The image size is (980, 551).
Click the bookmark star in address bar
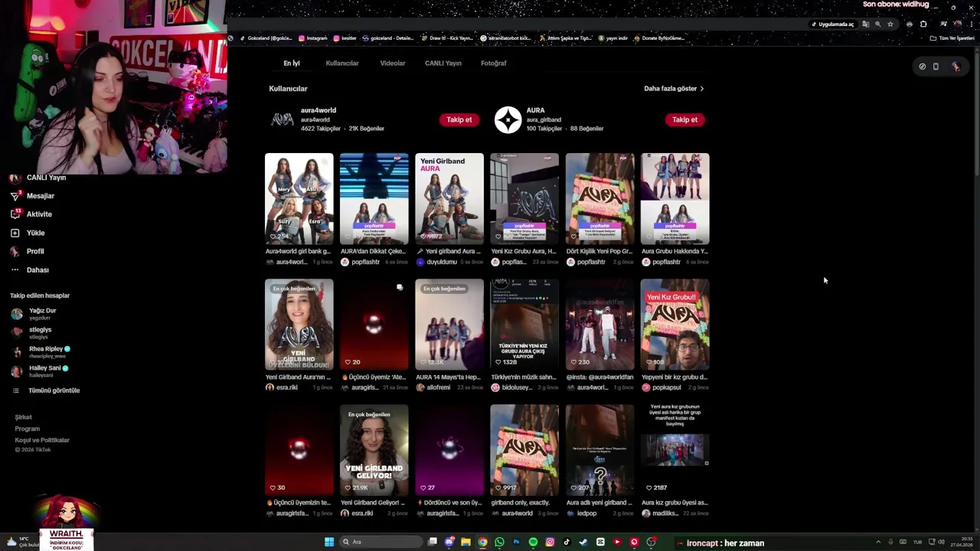(x=890, y=24)
